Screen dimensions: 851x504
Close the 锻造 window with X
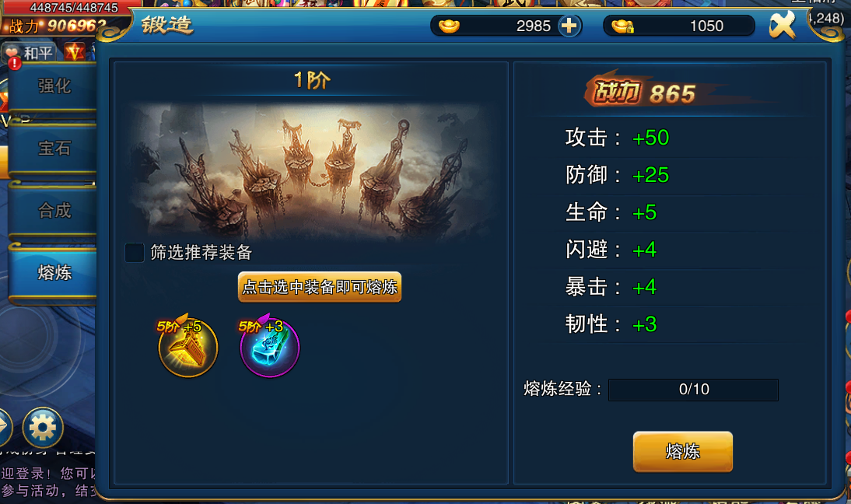point(782,24)
